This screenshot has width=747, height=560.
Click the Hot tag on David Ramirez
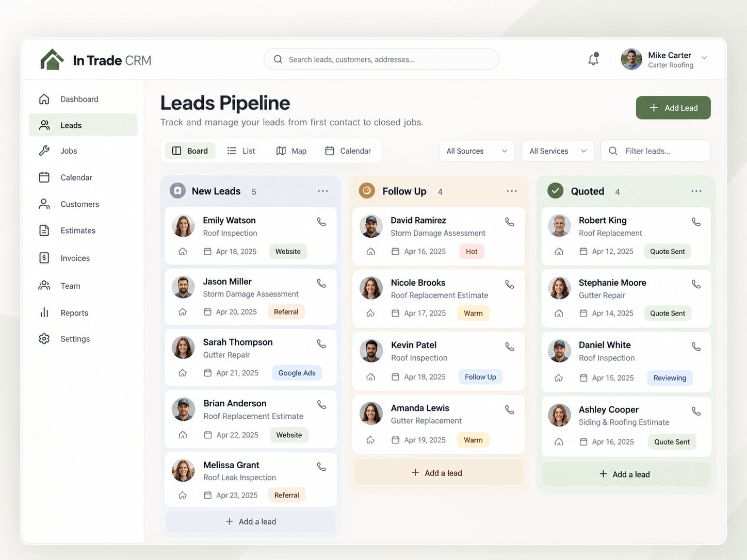(x=472, y=251)
